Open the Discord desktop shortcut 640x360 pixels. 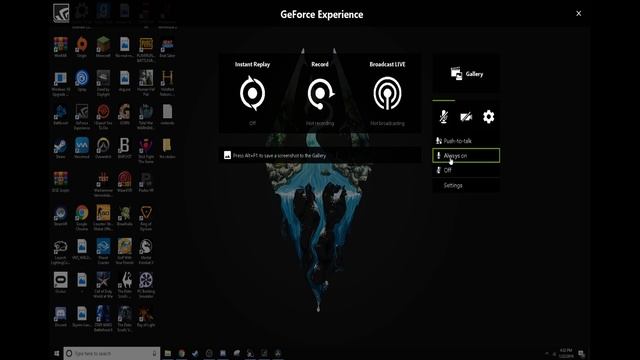pos(60,316)
